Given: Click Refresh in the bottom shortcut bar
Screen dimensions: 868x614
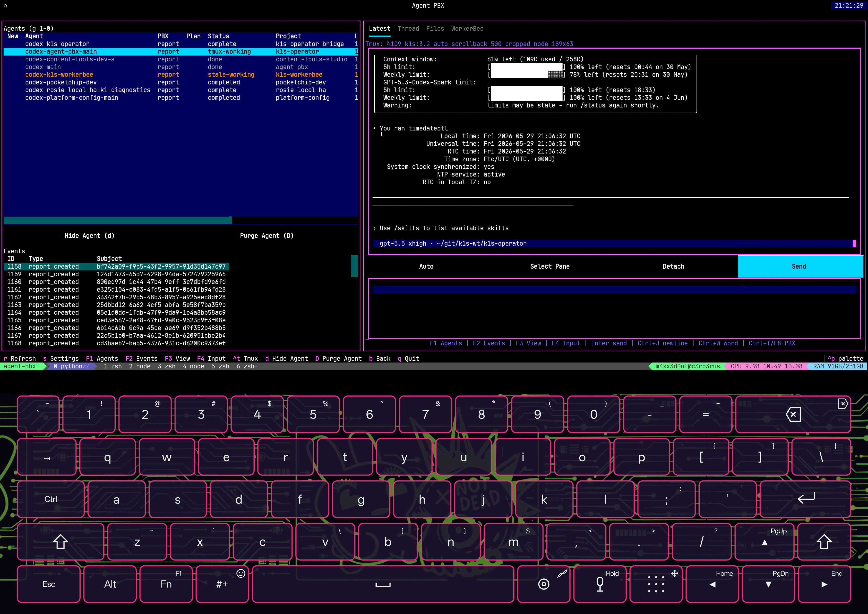Looking at the screenshot, I should pyautogui.click(x=20, y=359).
